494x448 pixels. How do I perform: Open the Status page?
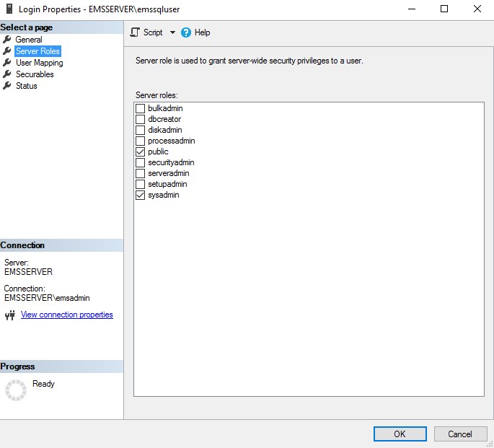point(27,86)
